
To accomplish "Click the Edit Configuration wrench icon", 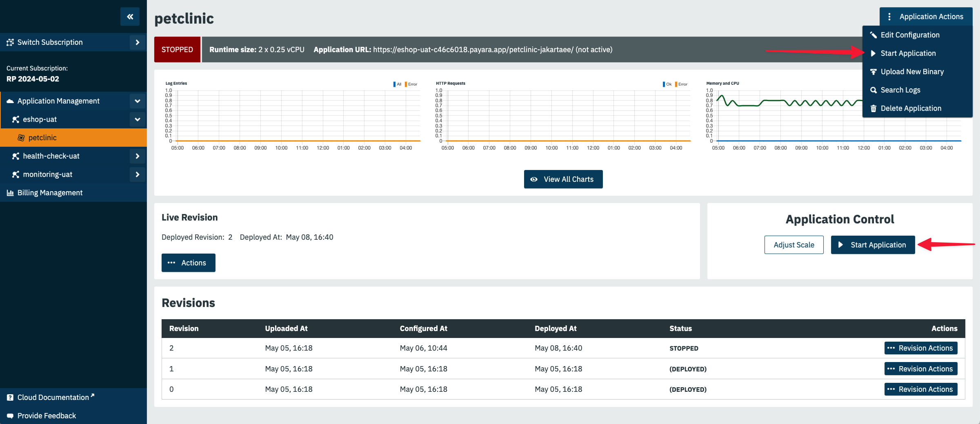I will pyautogui.click(x=873, y=35).
